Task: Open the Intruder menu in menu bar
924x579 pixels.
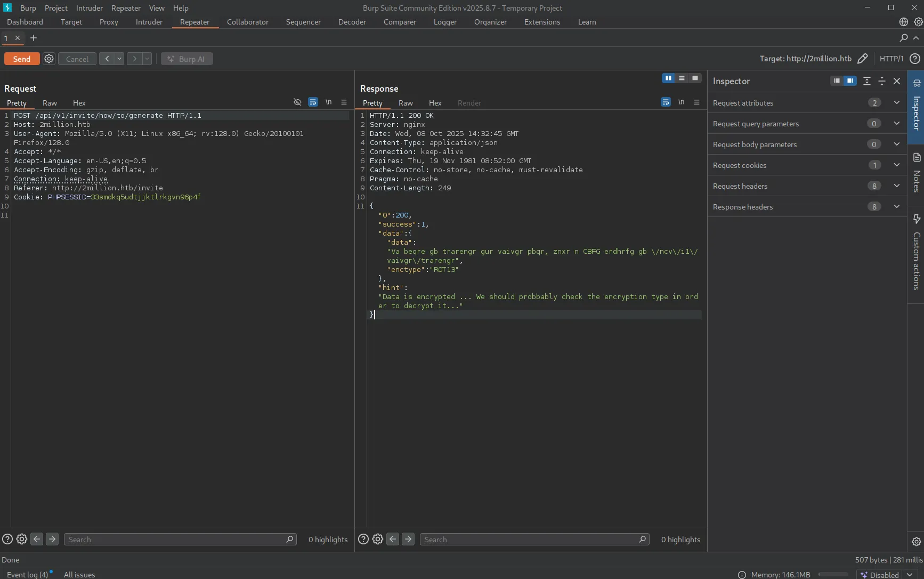Action: [x=89, y=8]
